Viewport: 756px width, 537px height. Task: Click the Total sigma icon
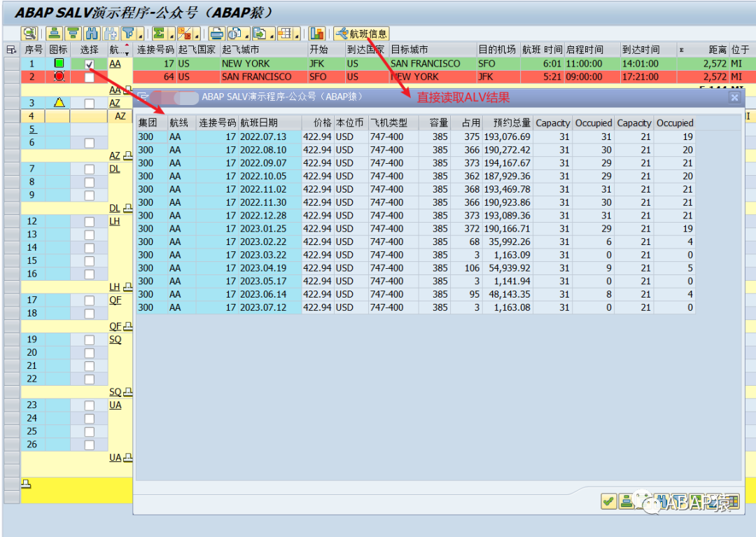coord(158,34)
